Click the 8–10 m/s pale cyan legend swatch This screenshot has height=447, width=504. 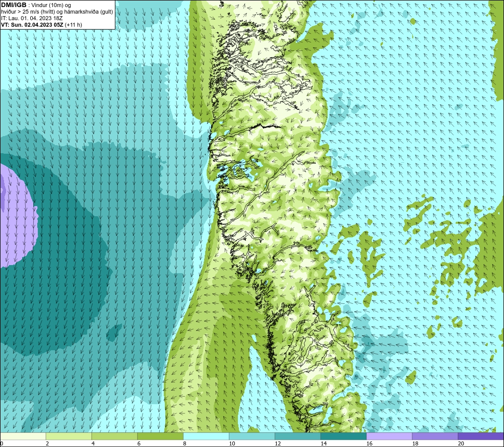[x=206, y=436]
